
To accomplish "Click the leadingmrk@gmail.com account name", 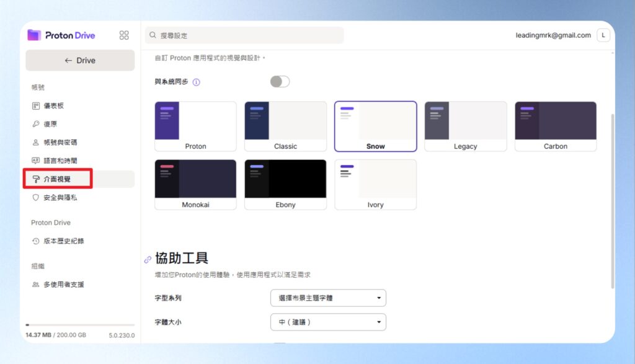I will (553, 35).
